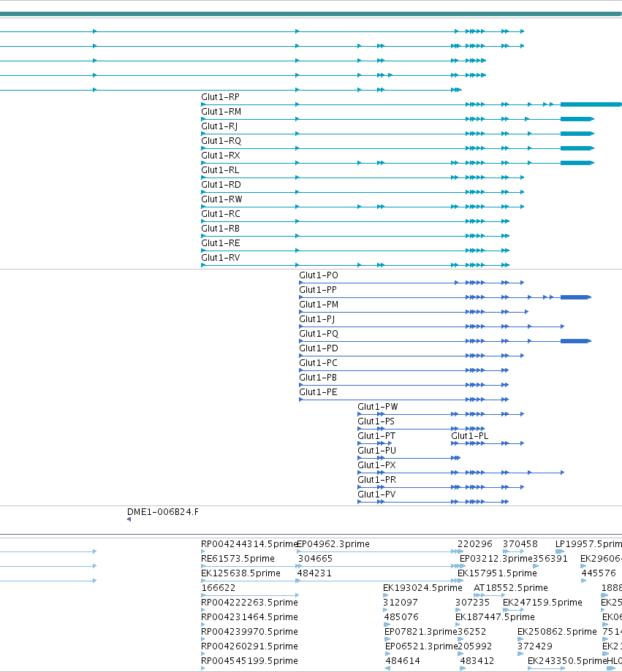Click the Glut1-PQ protein label
The image size is (622, 672).
(319, 333)
